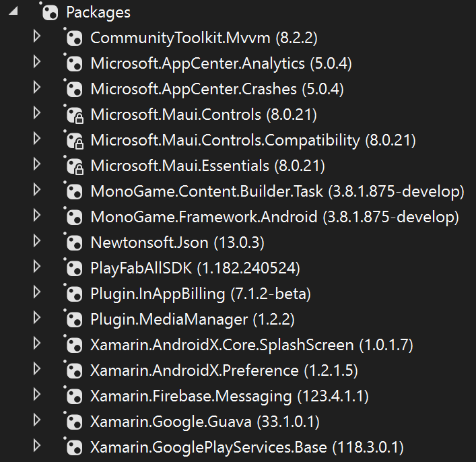Select Xamarin.Firebase.Messaging (123.4.1.1) text
This screenshot has width=476, height=462.
click(x=230, y=397)
